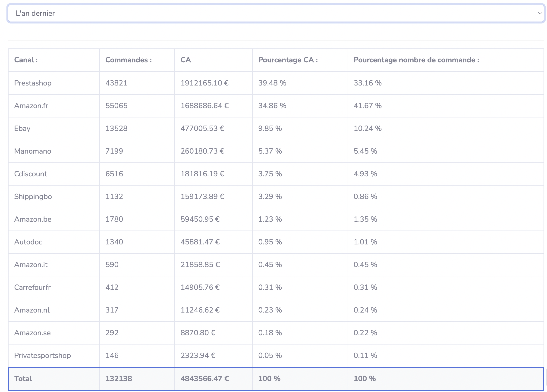Click the Canal column header

pyautogui.click(x=26, y=60)
